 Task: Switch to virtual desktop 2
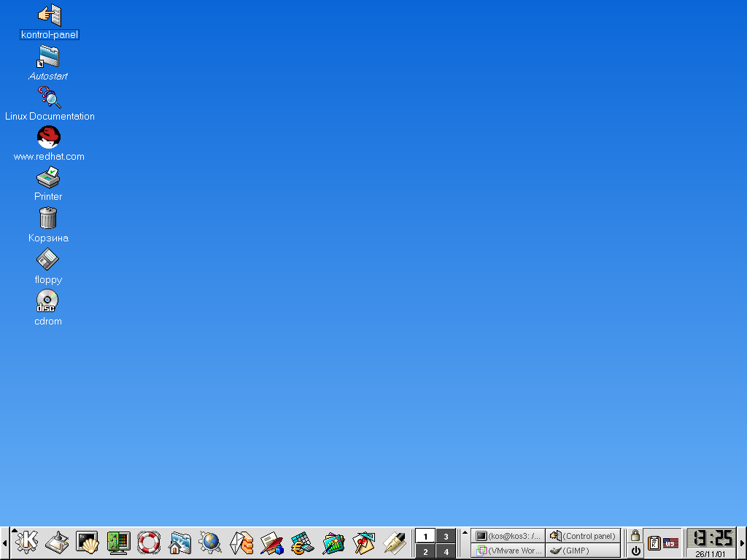tap(425, 551)
